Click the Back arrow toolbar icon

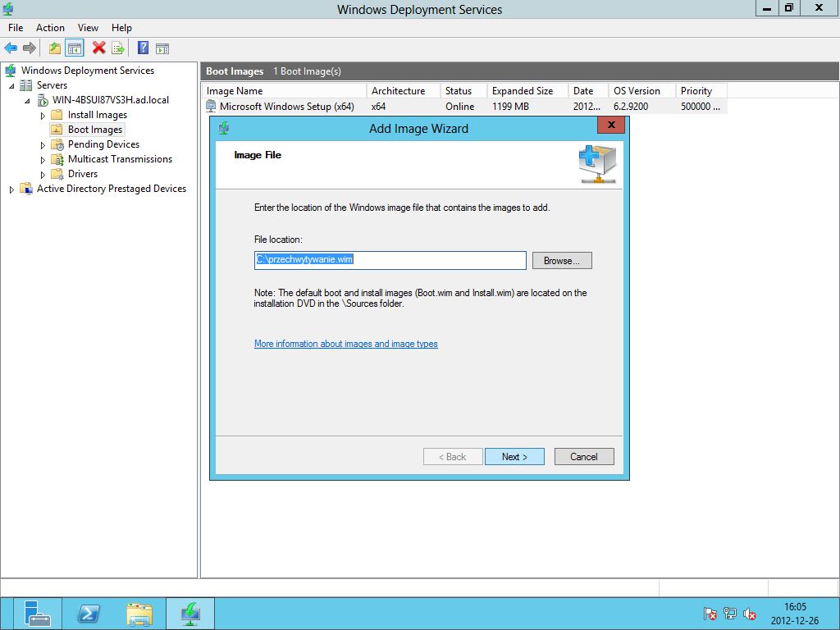[x=11, y=48]
